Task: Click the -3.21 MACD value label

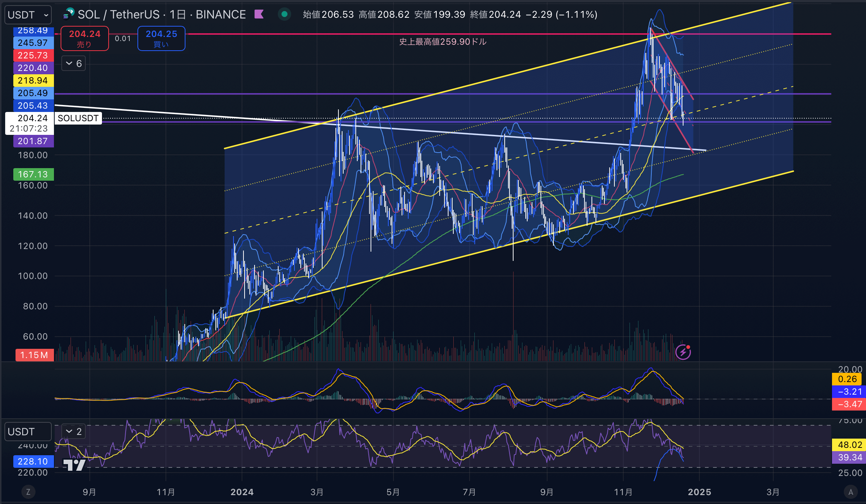Action: pyautogui.click(x=849, y=392)
